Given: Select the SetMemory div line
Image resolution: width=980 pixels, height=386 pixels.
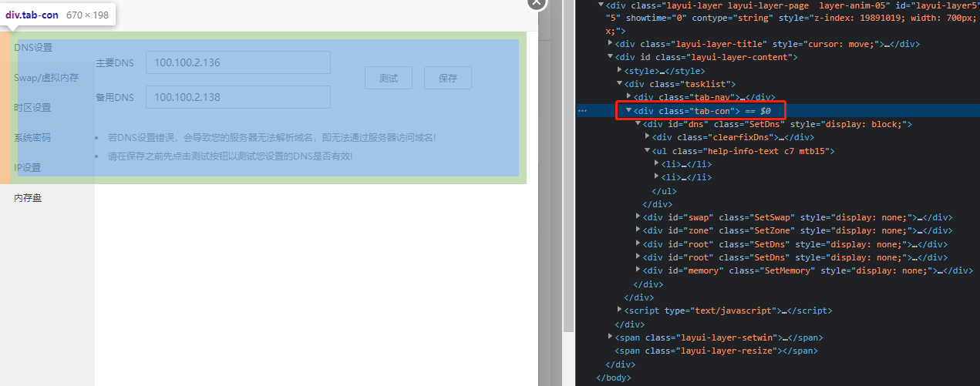Looking at the screenshot, I should (808, 270).
